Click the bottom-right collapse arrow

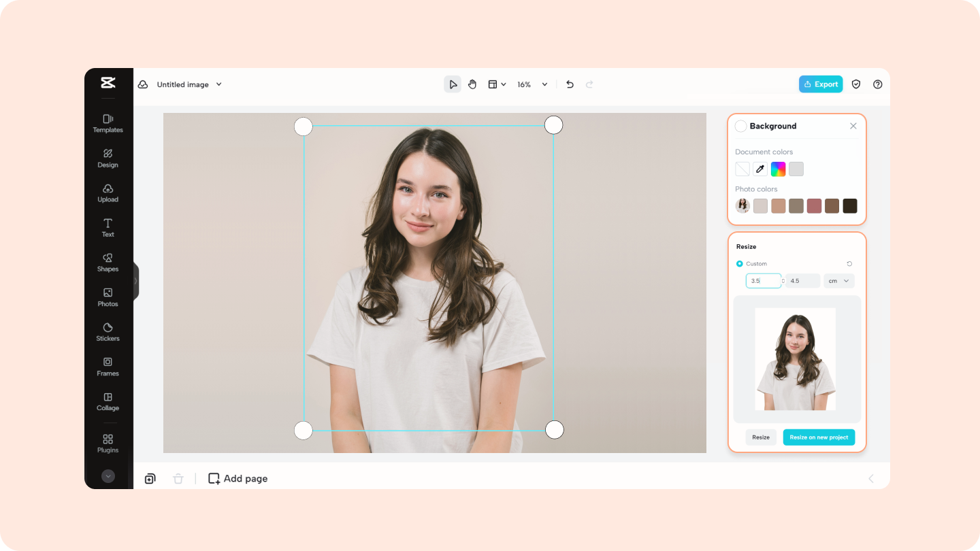871,479
